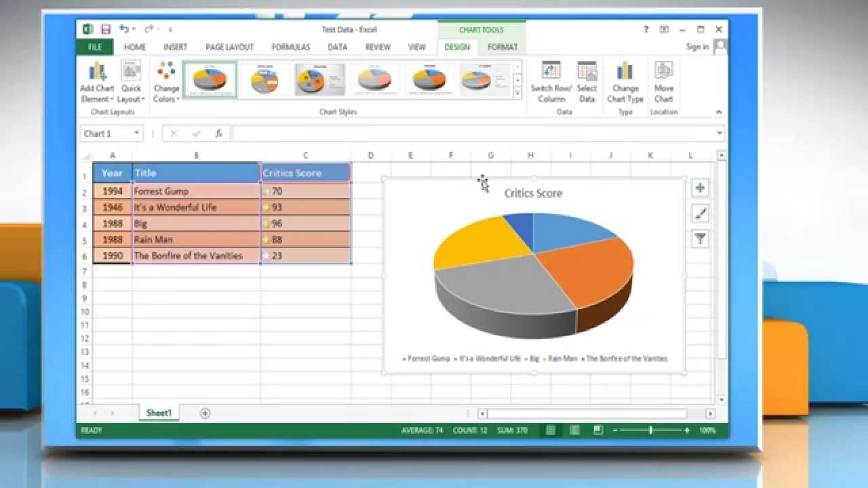Click the Excel application icon in title bar

click(87, 29)
